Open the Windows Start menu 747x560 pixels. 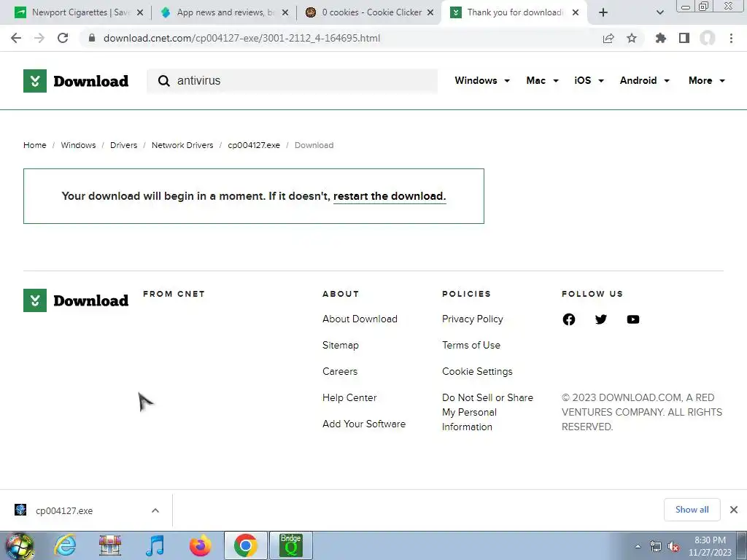(19, 546)
